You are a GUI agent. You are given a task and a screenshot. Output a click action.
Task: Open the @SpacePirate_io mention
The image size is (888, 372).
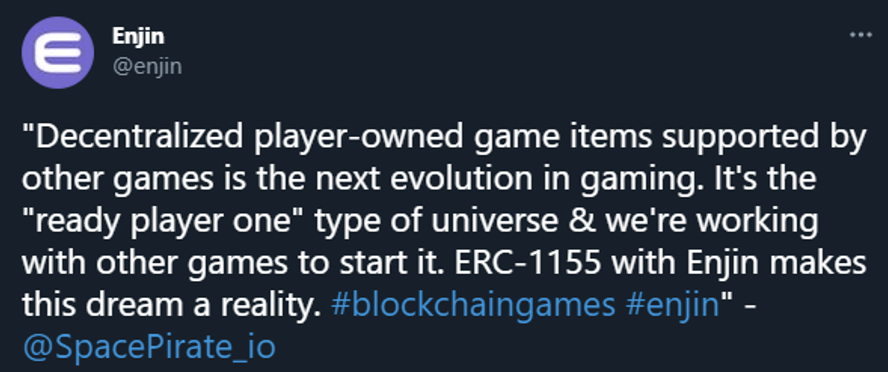(x=149, y=347)
